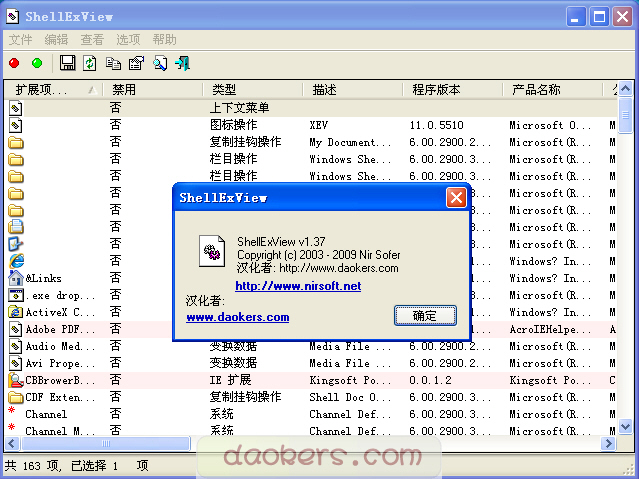This screenshot has width=639, height=479.
Task: Click the 'AcroIEHelpe...' product name cell
Action: [x=550, y=329]
